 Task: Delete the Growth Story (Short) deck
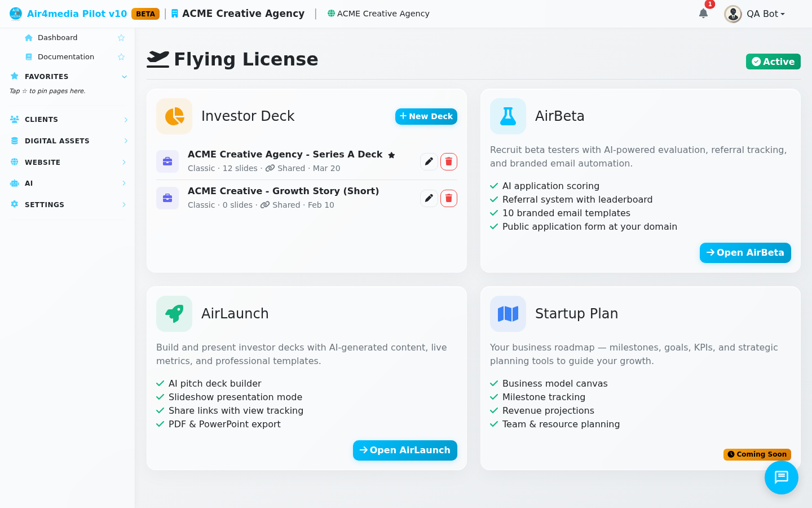tap(449, 199)
